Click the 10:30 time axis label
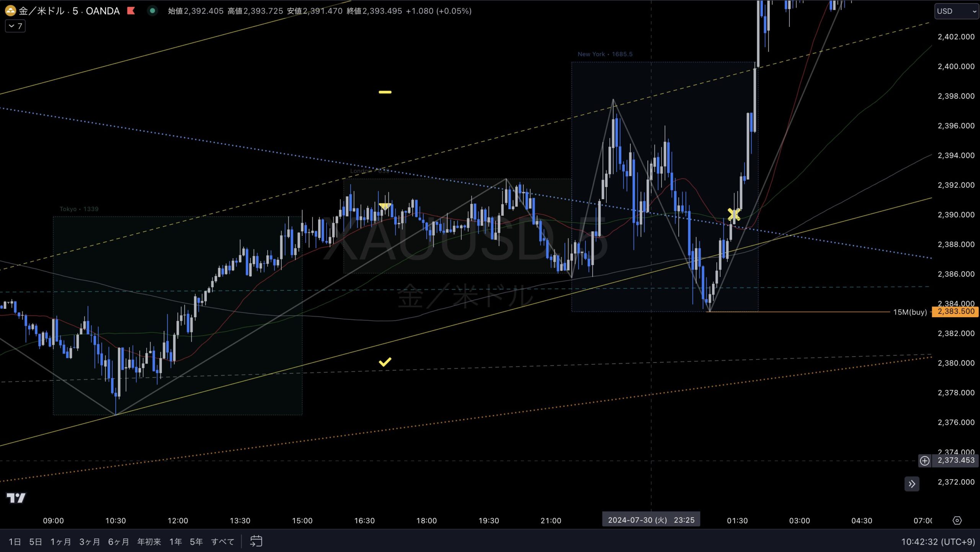The image size is (980, 552). tap(116, 521)
